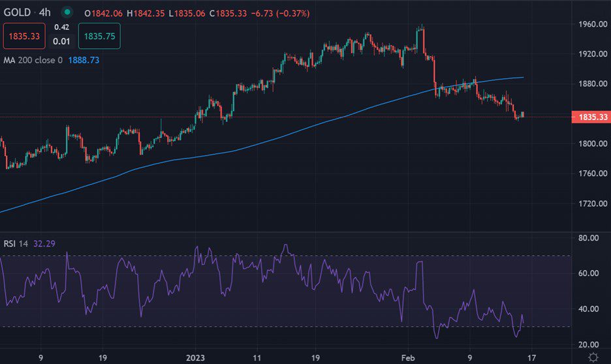
Task: Click the current price label 1835.33 on axis
Action: pyautogui.click(x=591, y=117)
